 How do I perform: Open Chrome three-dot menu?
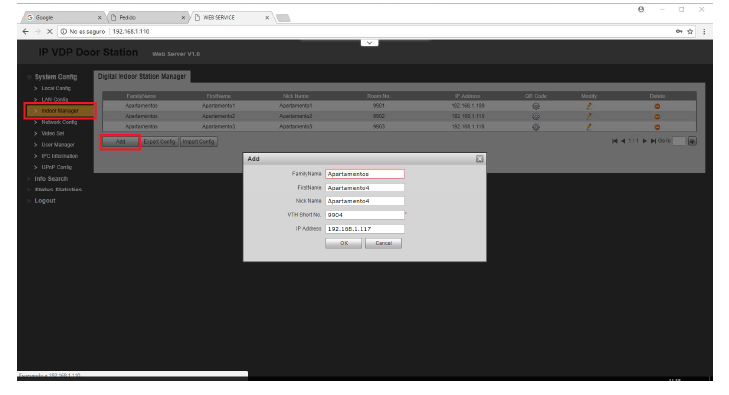tap(704, 32)
